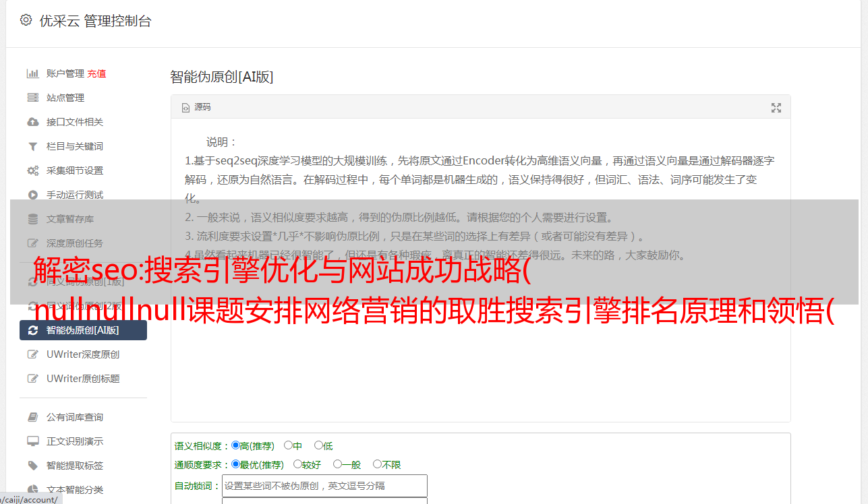
Task: Choose 通顺度要求 较好 radio option
Action: 297,464
